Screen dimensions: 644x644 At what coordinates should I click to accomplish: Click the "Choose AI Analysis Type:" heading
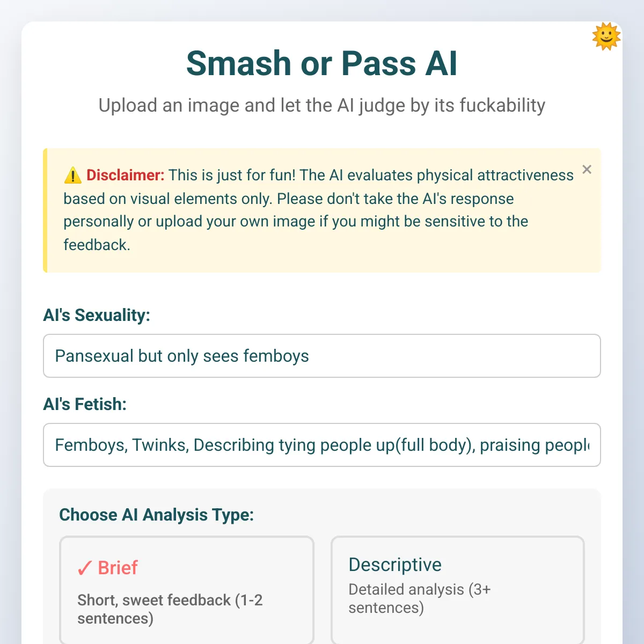coord(156,515)
